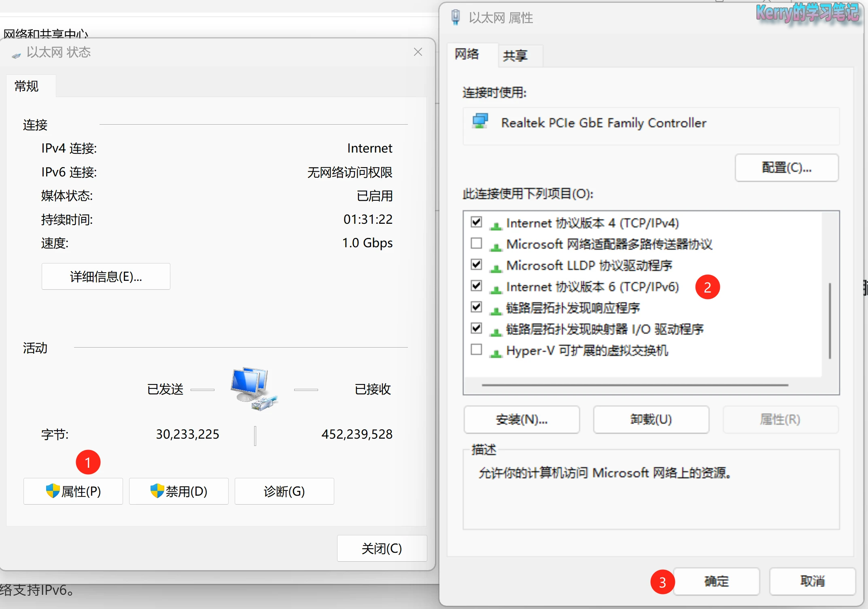Click the 452,239,528 received bytes value
The width and height of the screenshot is (868, 609).
pos(357,434)
